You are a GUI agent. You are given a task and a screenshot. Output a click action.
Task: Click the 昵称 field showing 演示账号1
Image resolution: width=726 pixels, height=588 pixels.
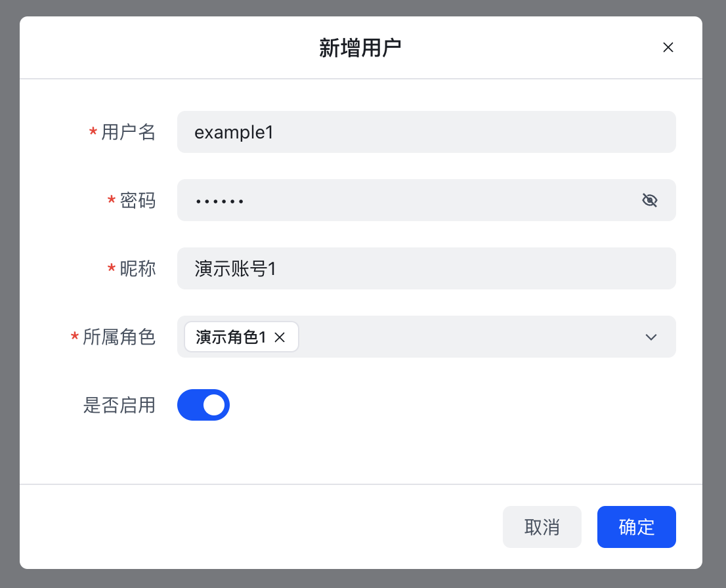(x=427, y=268)
